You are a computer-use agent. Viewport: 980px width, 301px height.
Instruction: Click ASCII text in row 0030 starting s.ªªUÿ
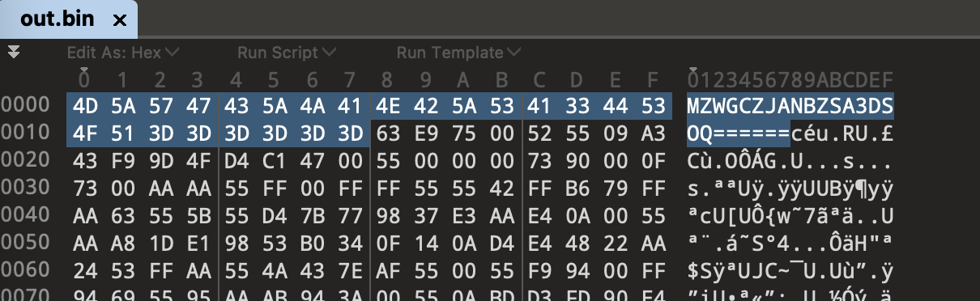click(x=790, y=189)
